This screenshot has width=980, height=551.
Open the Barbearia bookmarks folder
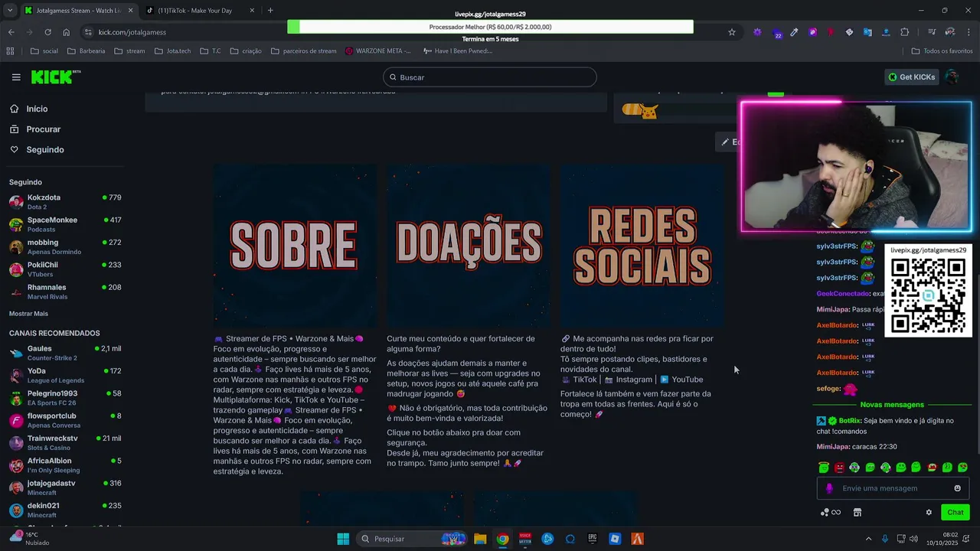[86, 51]
